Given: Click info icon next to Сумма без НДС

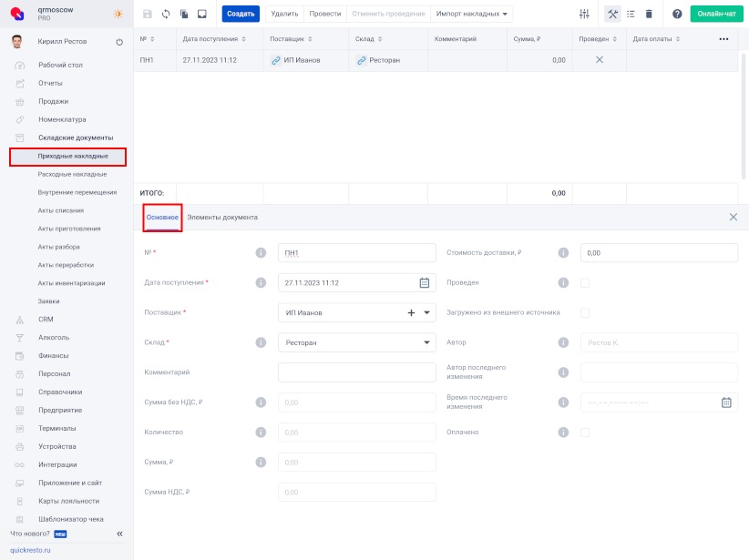Looking at the screenshot, I should 261,402.
